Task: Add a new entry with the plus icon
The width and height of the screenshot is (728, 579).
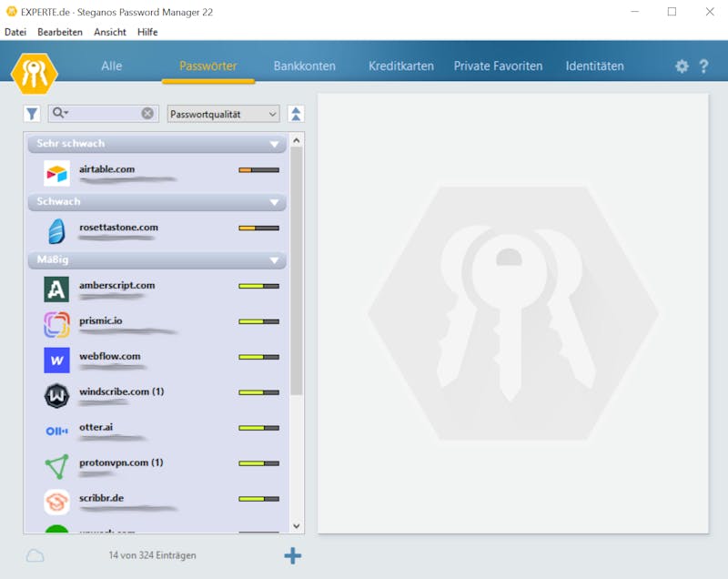Action: coord(292,555)
